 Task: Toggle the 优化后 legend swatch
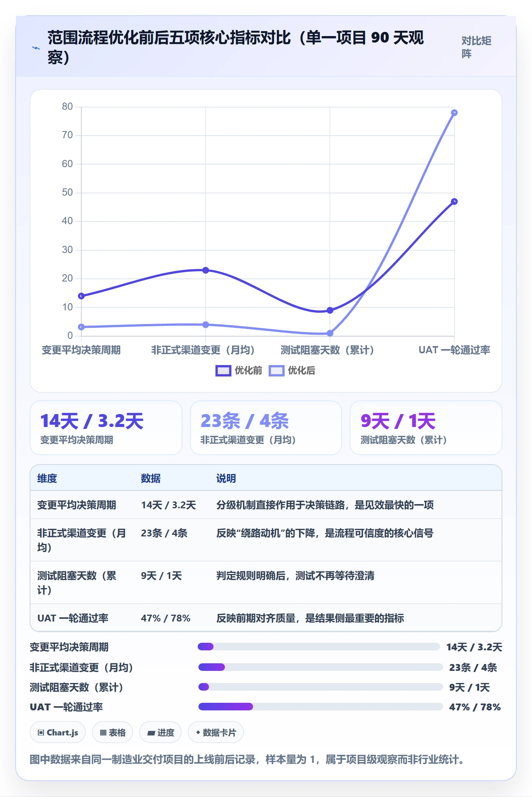point(276,371)
